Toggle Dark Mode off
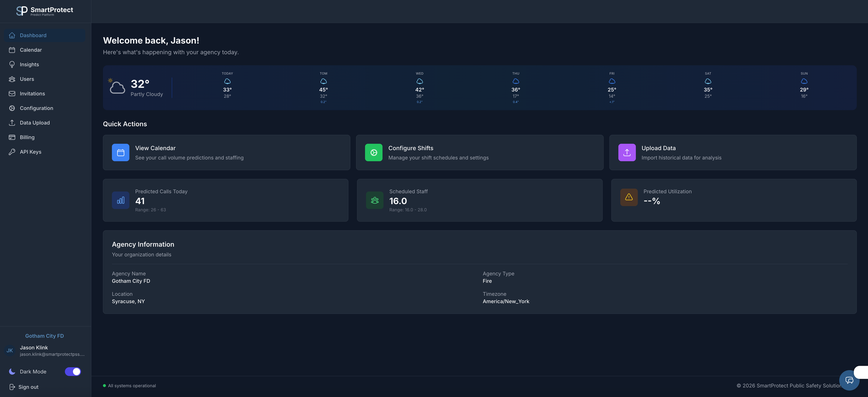The image size is (868, 397). coord(73,371)
